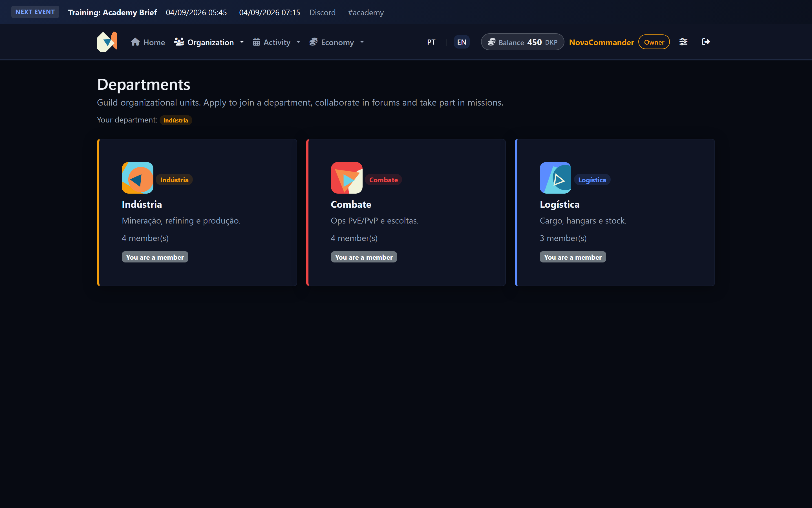Click the Discord — #academy text
The image size is (812, 508).
point(346,12)
